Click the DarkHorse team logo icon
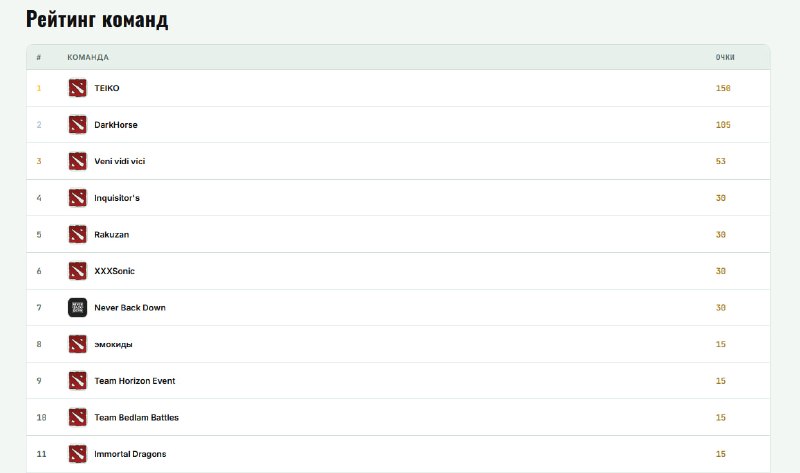Viewport: 800px width, 473px height. tap(78, 125)
